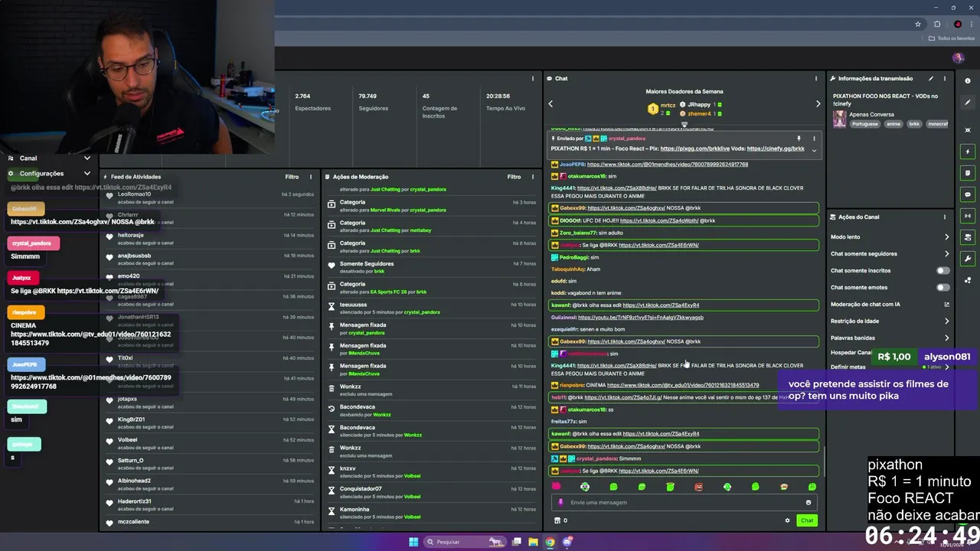Open Informações da transmissão panel three-dot menu

[945, 78]
